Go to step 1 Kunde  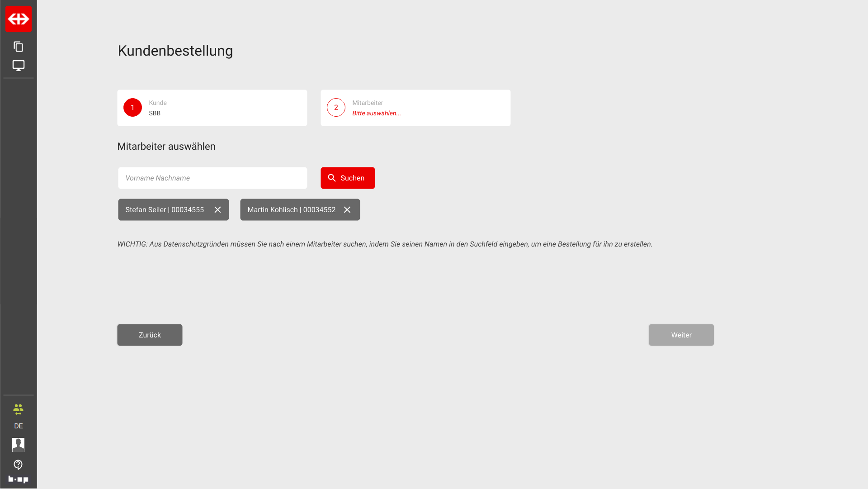212,108
